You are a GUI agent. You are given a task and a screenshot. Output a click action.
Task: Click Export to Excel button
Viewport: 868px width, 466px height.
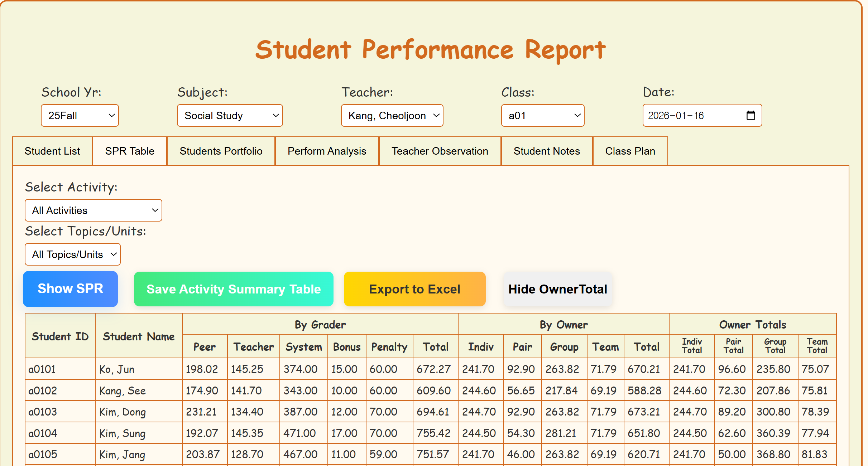(414, 289)
